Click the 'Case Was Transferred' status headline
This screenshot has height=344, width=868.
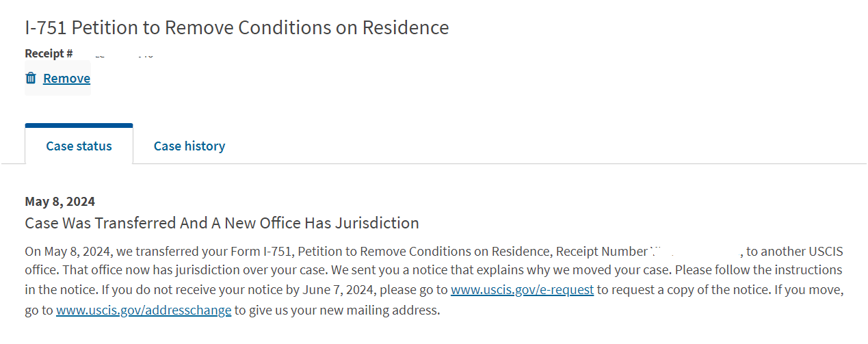pyautogui.click(x=222, y=223)
